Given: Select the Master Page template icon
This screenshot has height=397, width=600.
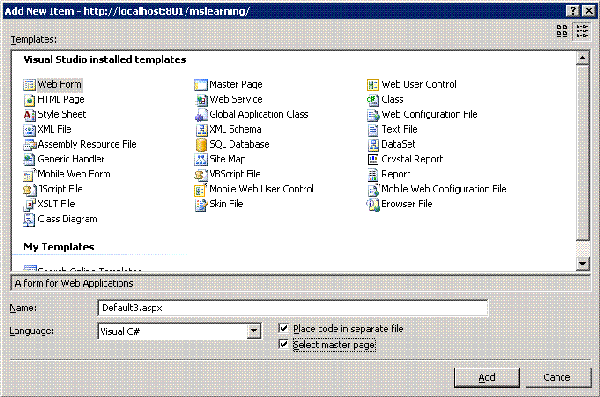Looking at the screenshot, I should click(x=201, y=85).
